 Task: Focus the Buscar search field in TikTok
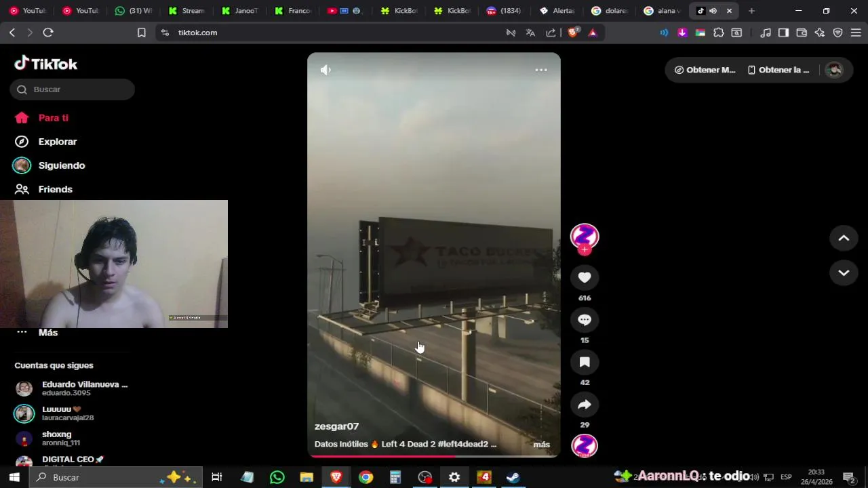click(x=72, y=89)
